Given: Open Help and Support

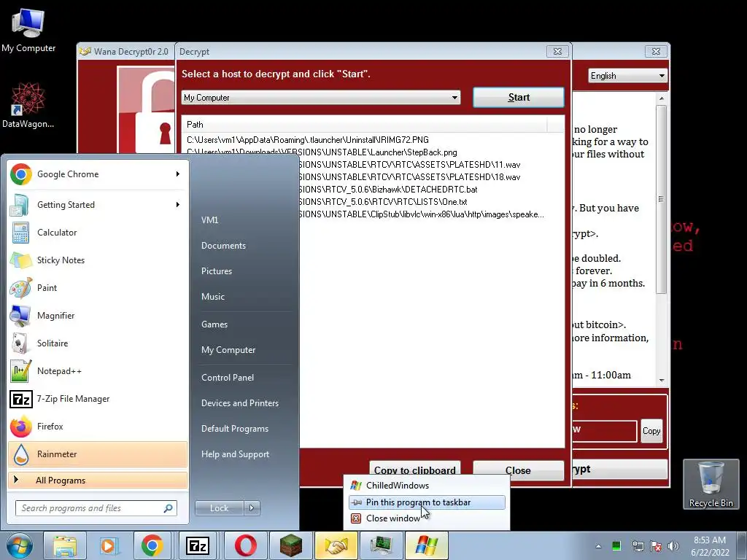Looking at the screenshot, I should tap(235, 454).
